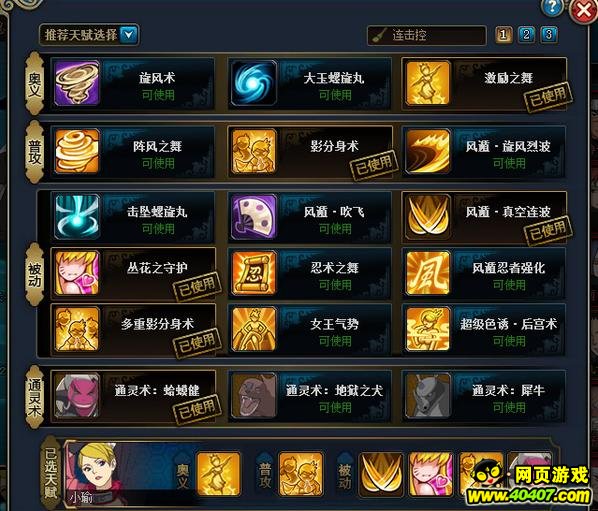Select the 风遁·吹飞 fan icon

(254, 217)
